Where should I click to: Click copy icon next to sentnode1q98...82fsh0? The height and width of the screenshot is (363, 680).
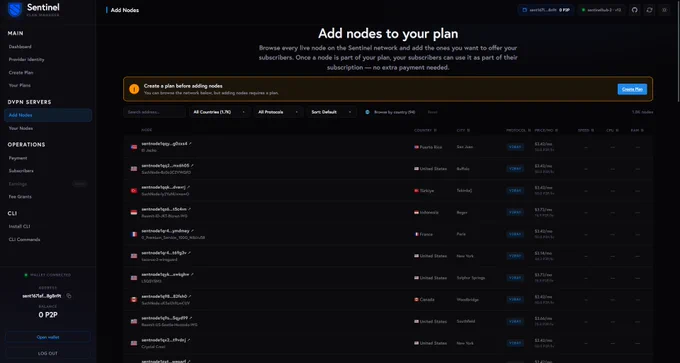(x=190, y=296)
